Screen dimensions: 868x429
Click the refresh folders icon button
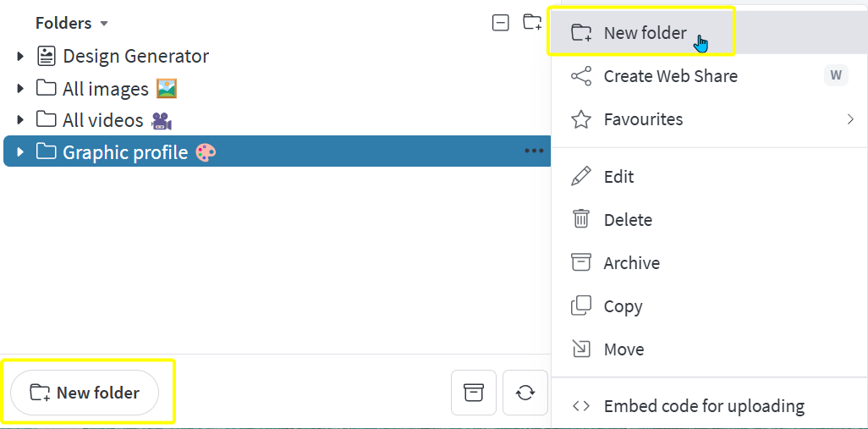(x=525, y=393)
